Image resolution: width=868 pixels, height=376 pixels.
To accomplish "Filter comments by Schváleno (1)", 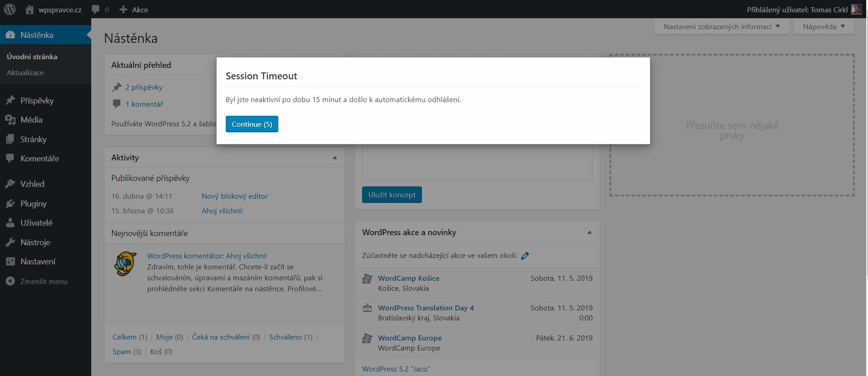I will (x=291, y=337).
